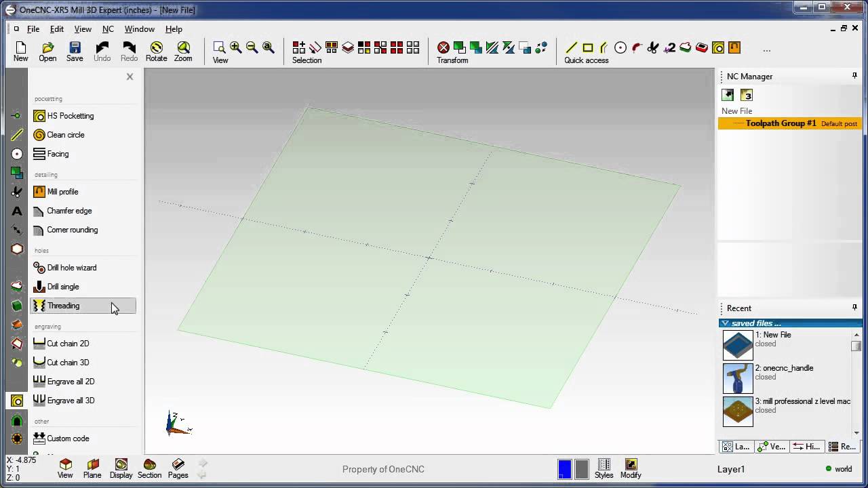This screenshot has height=488, width=868.
Task: Open recent file onecnc_handle thumbnail
Action: pos(738,378)
